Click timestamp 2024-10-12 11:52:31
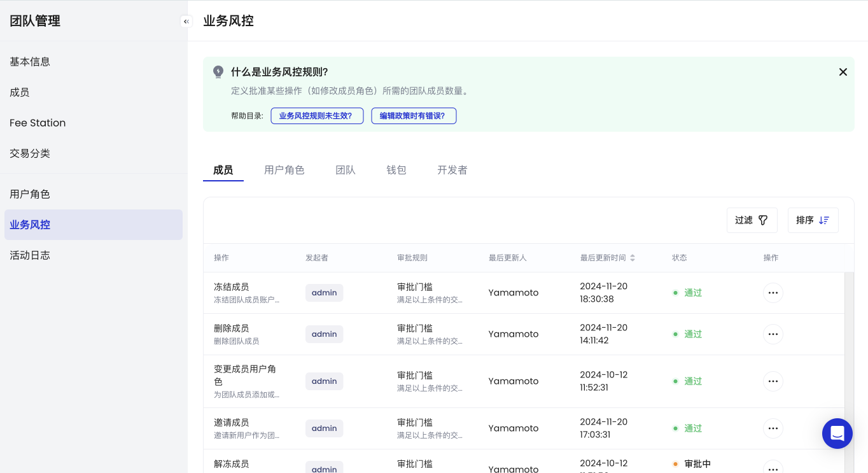 [x=604, y=381]
